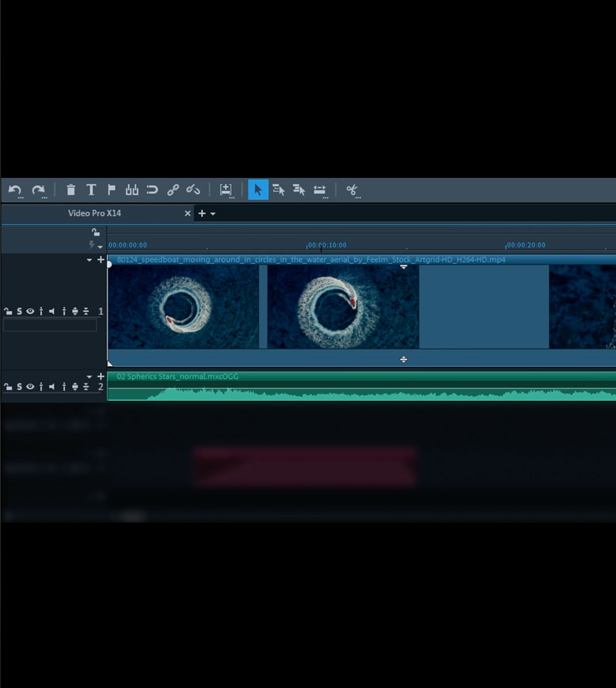616x688 pixels.
Task: Click the Delete objects trash icon
Action: tap(70, 189)
